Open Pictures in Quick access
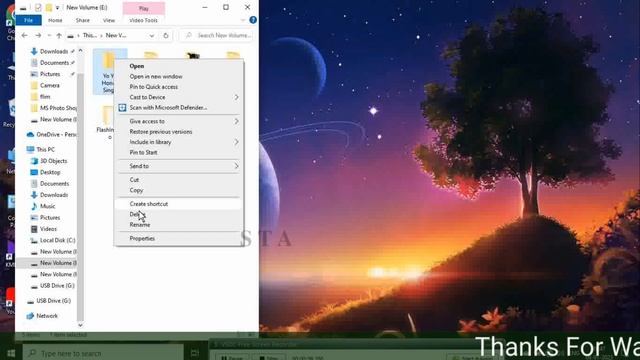The image size is (640, 360). tap(50, 74)
